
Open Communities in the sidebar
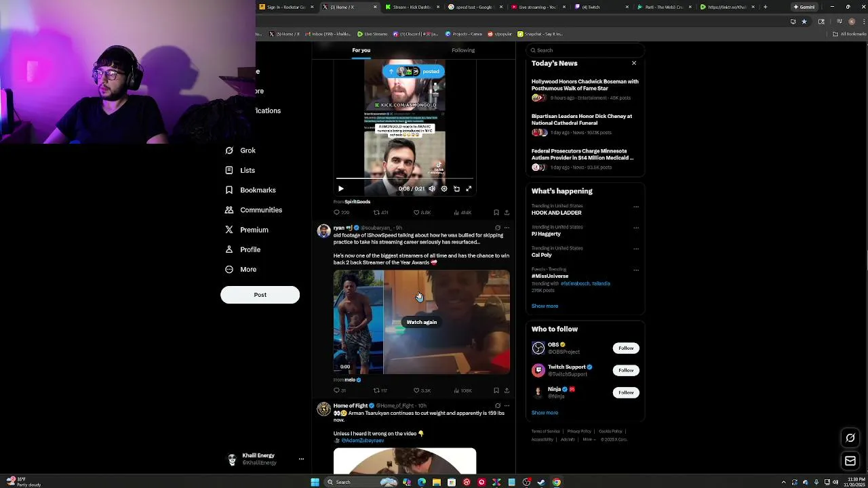[253, 210]
